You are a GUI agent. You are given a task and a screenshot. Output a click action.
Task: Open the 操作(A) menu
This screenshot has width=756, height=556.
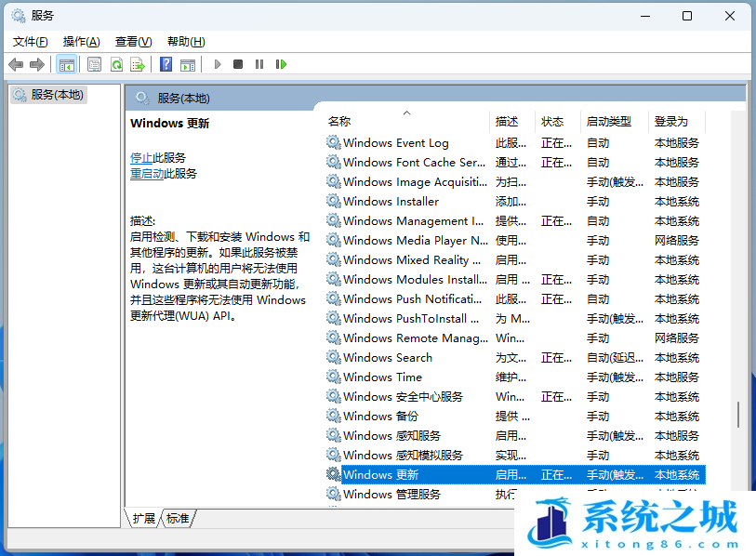click(82, 42)
